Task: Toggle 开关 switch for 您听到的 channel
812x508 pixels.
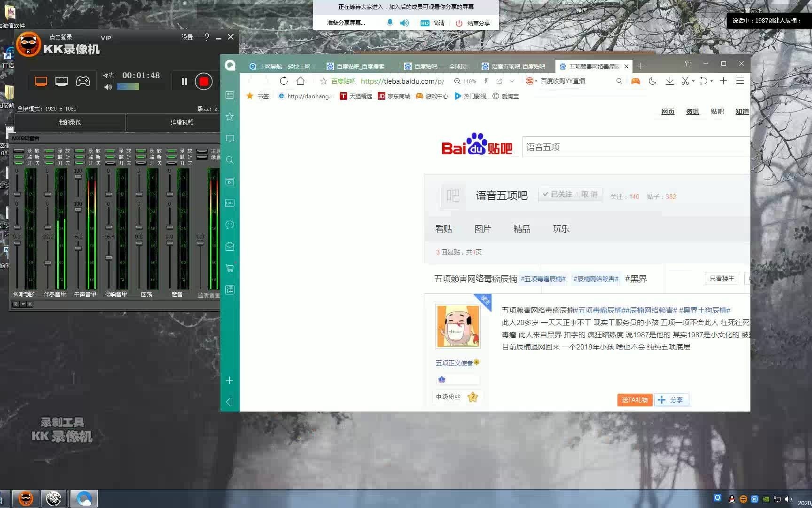Action: pyautogui.click(x=19, y=163)
